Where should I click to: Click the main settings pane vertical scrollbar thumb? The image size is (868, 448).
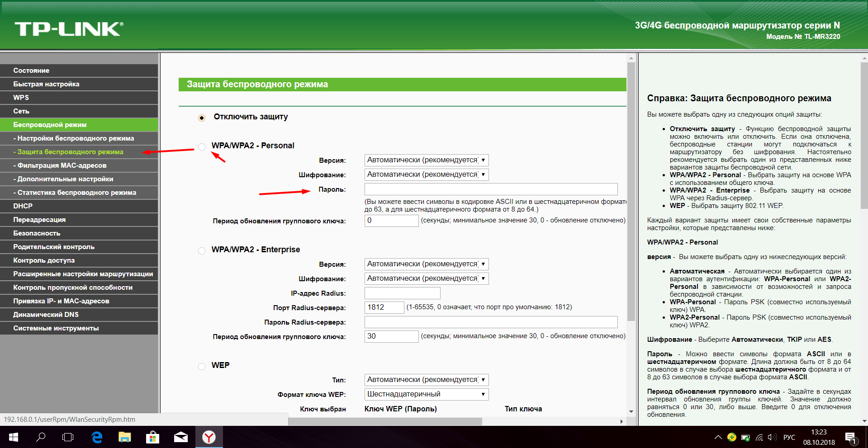click(x=631, y=192)
